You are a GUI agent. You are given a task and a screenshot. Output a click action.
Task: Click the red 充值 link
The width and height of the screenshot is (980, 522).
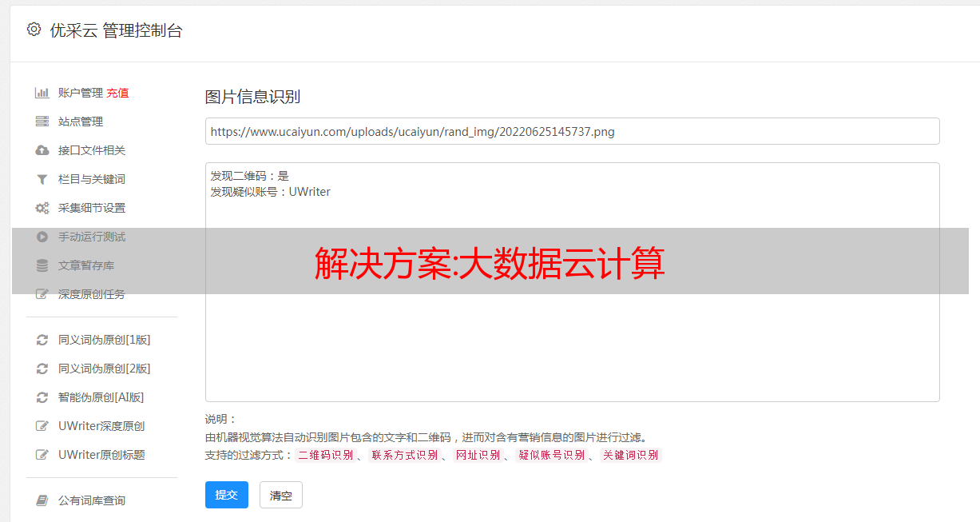117,93
